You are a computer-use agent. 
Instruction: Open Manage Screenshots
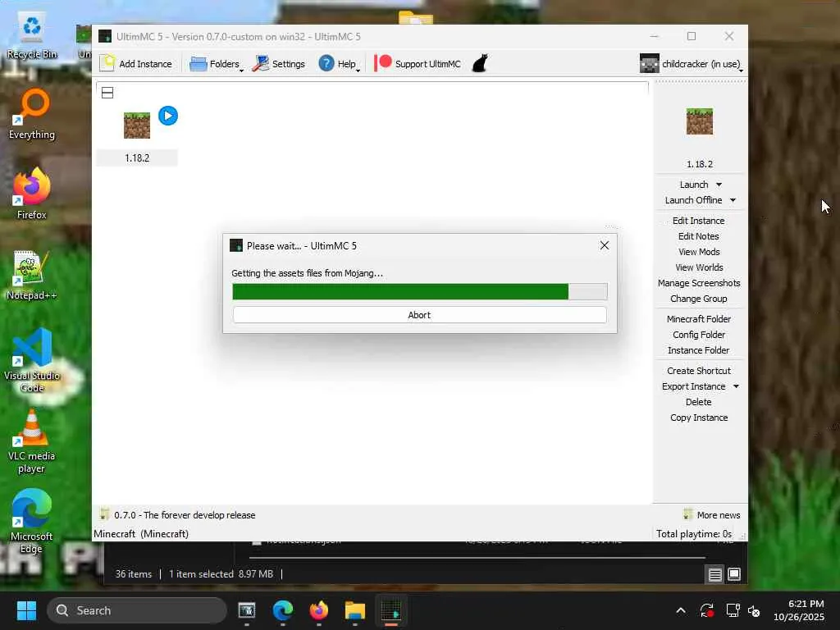click(699, 283)
